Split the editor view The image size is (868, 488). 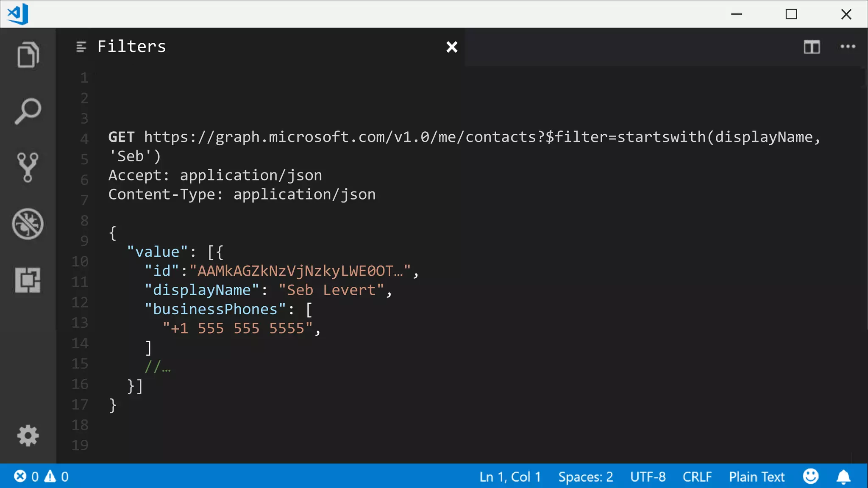(x=812, y=47)
